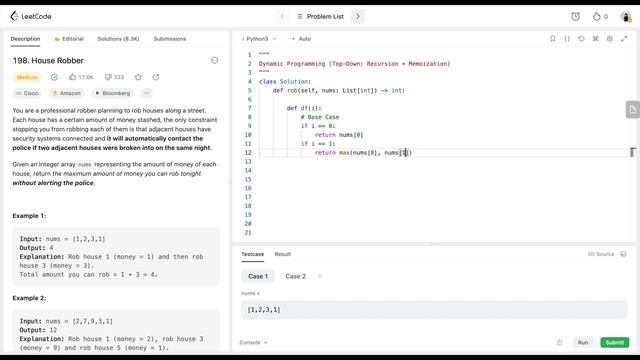
Task: Click the 'class Solution:' line
Action: [x=285, y=82]
